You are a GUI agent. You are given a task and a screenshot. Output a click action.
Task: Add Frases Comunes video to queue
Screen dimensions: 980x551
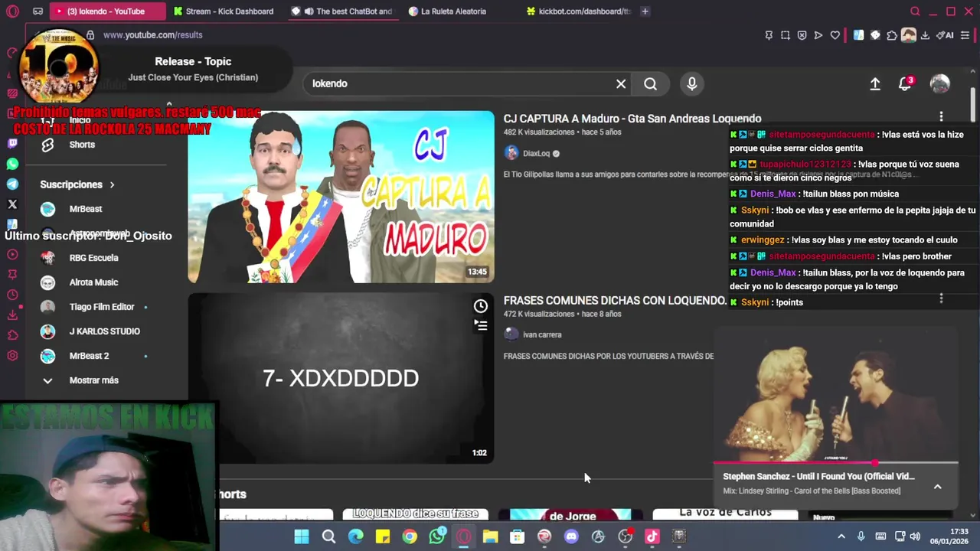[x=480, y=324]
